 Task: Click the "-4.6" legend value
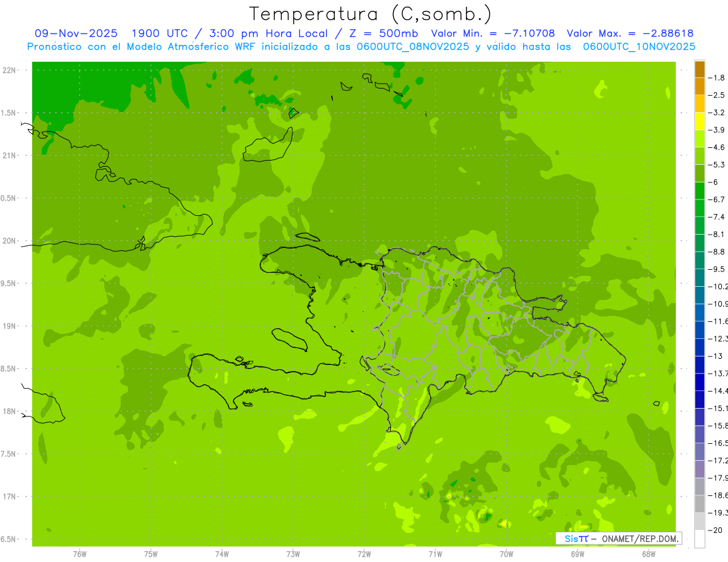[717, 147]
